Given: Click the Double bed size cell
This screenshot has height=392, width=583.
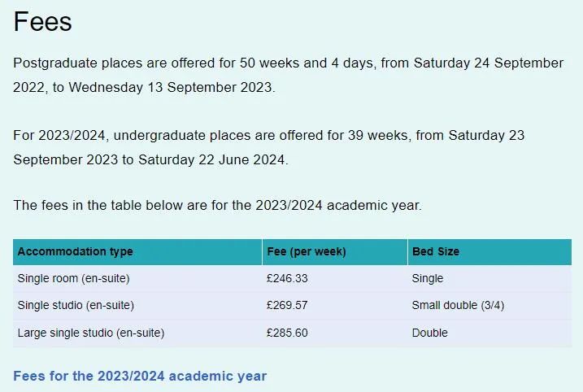Looking at the screenshot, I should (x=430, y=333).
